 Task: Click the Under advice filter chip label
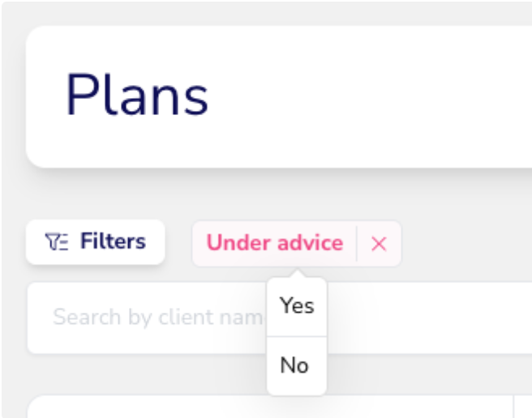pos(275,243)
